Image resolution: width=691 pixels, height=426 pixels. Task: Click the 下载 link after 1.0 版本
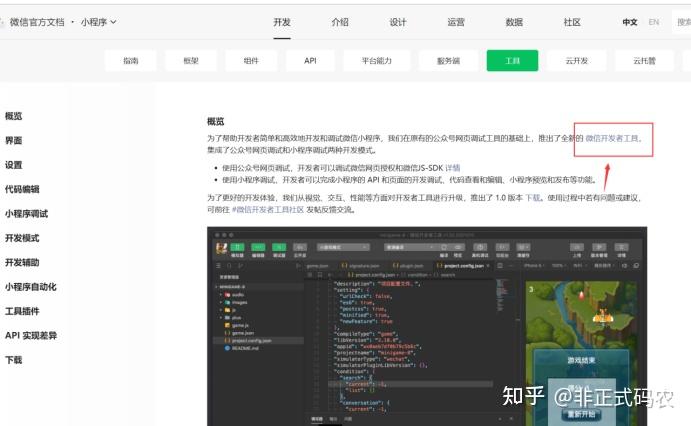pos(532,198)
